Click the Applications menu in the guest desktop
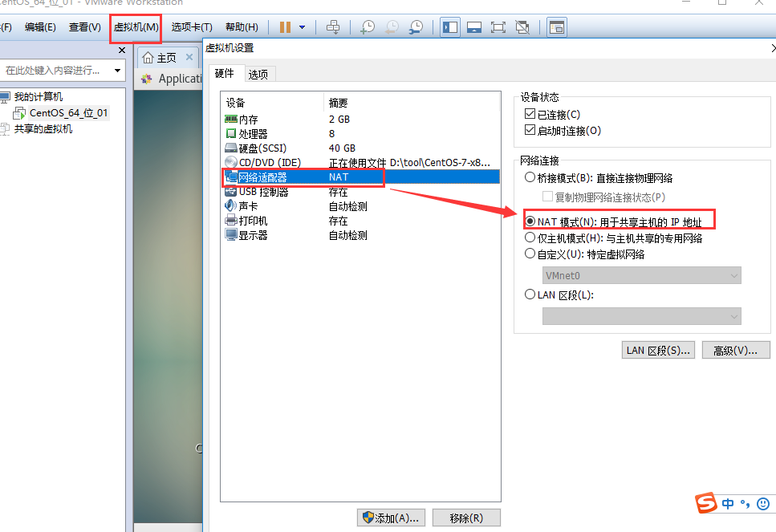 pos(180,79)
